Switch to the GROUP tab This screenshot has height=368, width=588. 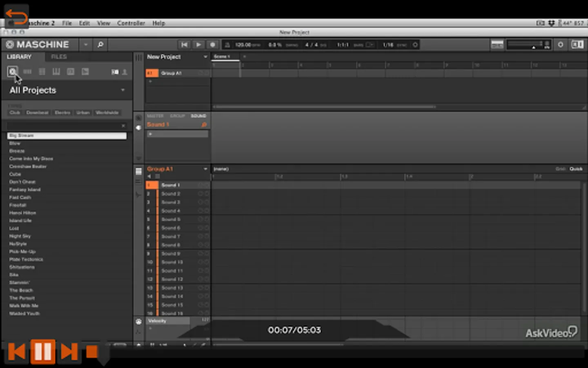coord(177,116)
